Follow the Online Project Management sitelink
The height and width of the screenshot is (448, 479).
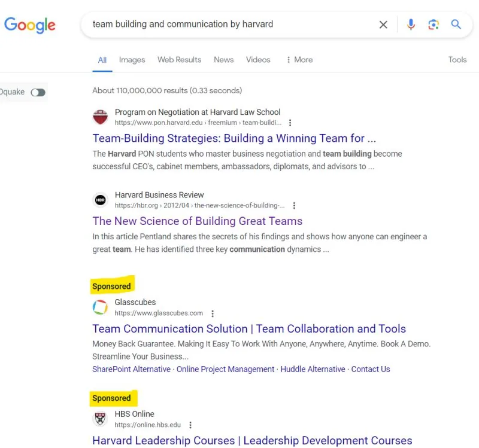click(x=226, y=369)
